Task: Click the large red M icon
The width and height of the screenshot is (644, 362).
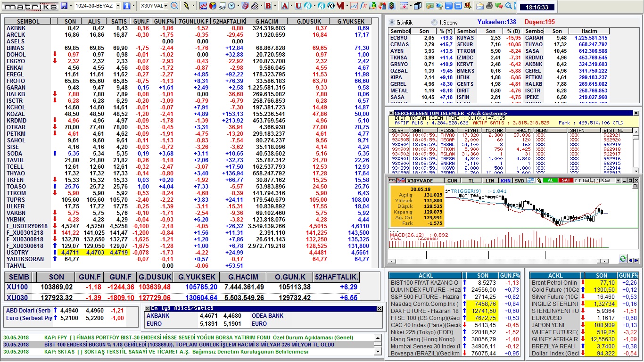Action: (340, 6)
